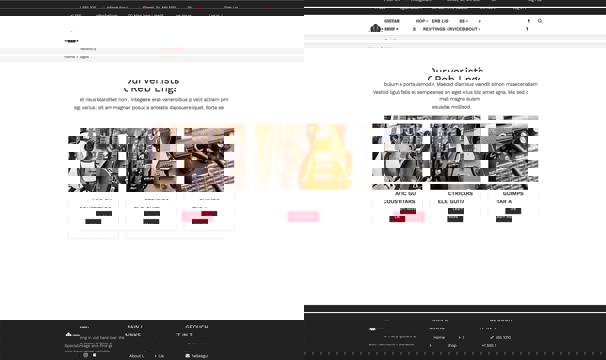This screenshot has width=606, height=360.
Task: Click the cart icon beside search icon
Action: click(x=529, y=21)
